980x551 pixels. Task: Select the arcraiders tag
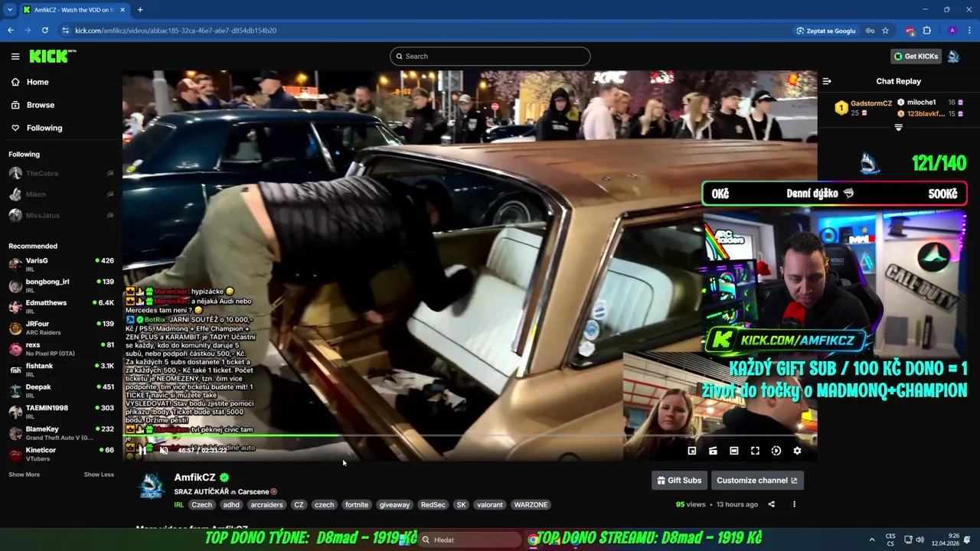coord(266,505)
